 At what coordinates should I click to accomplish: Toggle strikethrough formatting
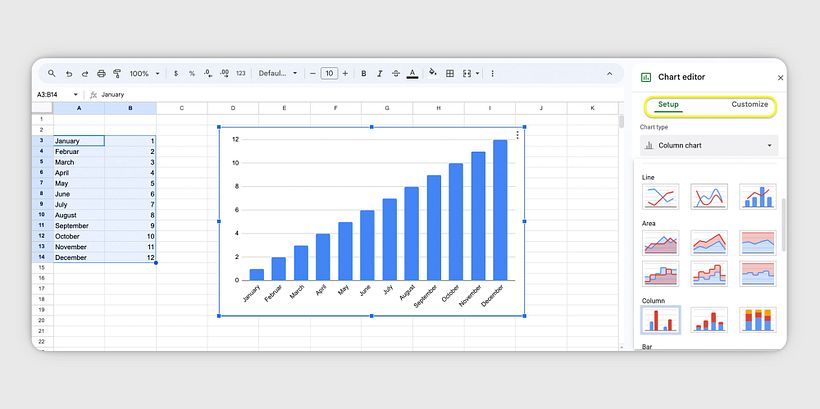(x=396, y=74)
